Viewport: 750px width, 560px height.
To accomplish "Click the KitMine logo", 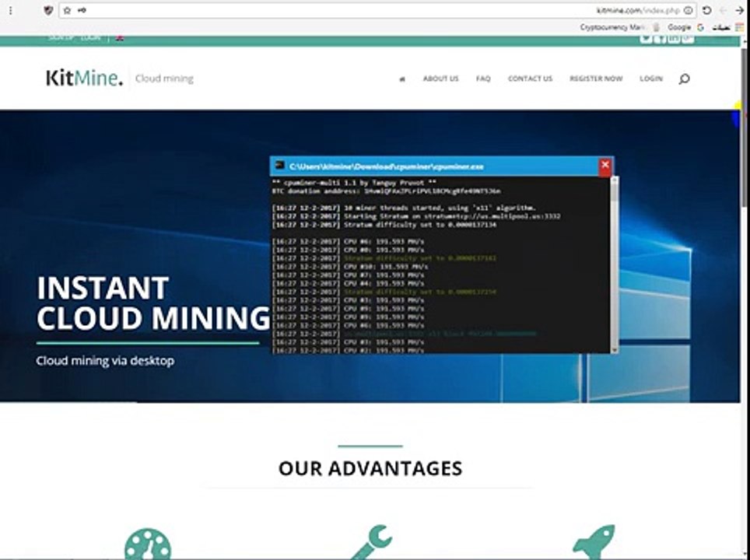I will click(x=84, y=78).
